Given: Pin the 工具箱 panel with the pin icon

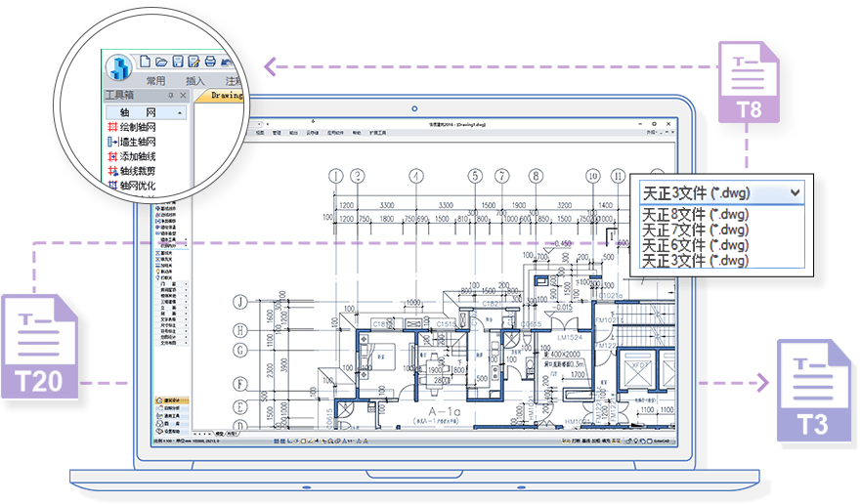Looking at the screenshot, I should click(x=171, y=96).
